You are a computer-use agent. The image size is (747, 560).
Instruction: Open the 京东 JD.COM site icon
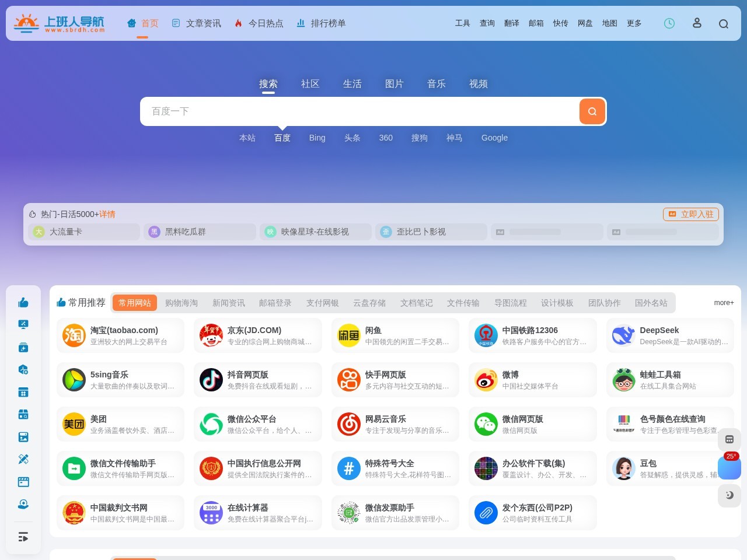click(211, 335)
